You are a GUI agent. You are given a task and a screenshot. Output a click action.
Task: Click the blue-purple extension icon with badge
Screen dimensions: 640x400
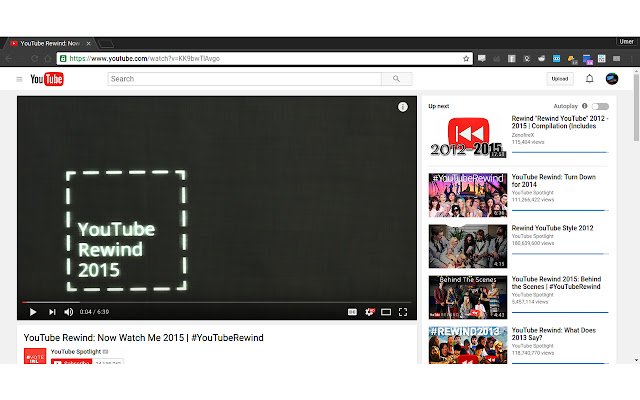pyautogui.click(x=587, y=60)
